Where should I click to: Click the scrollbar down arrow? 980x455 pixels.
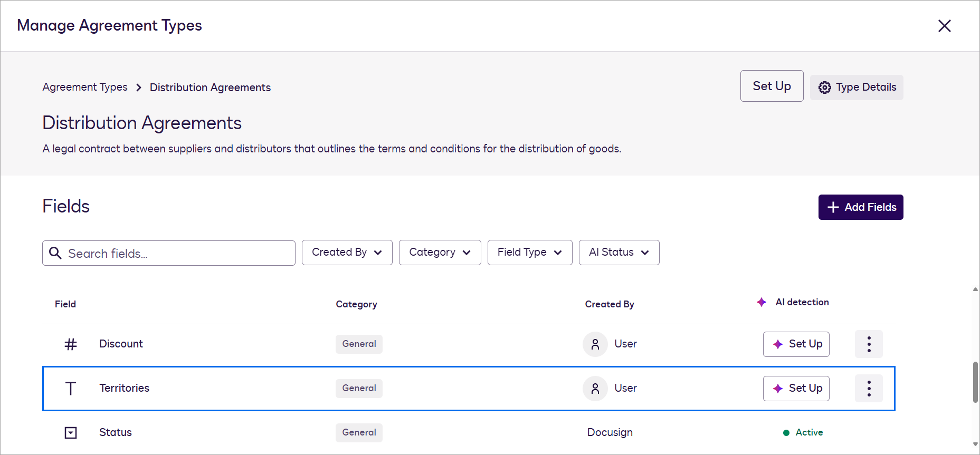click(975, 444)
